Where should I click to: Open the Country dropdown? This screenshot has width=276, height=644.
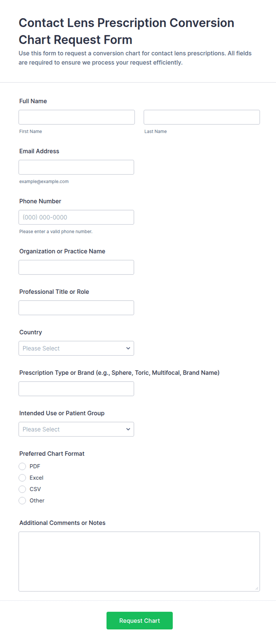tap(76, 348)
